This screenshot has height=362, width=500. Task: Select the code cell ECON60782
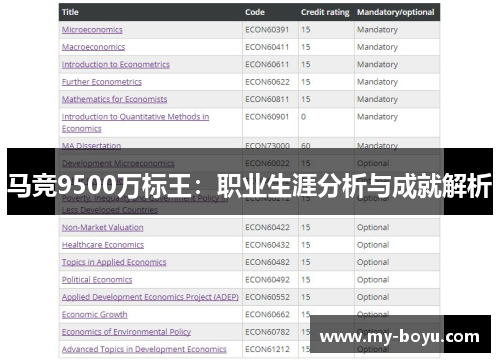tap(267, 332)
